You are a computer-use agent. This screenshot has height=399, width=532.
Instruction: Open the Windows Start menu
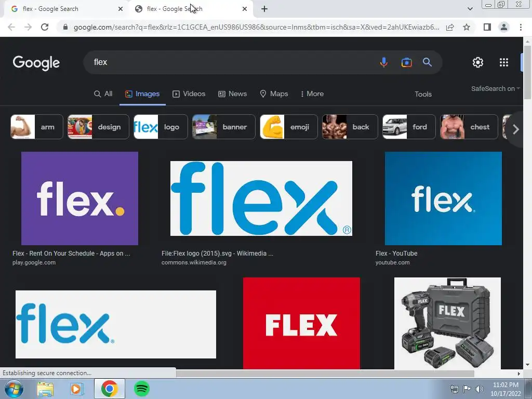coord(13,389)
